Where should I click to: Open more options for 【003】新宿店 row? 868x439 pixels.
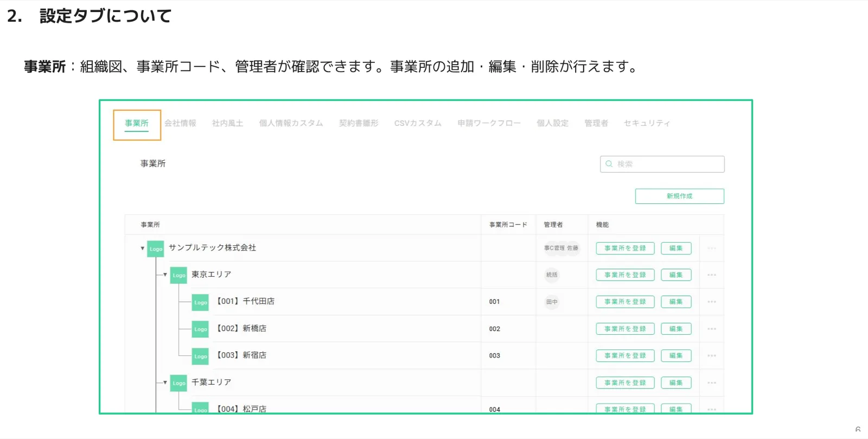pos(712,355)
